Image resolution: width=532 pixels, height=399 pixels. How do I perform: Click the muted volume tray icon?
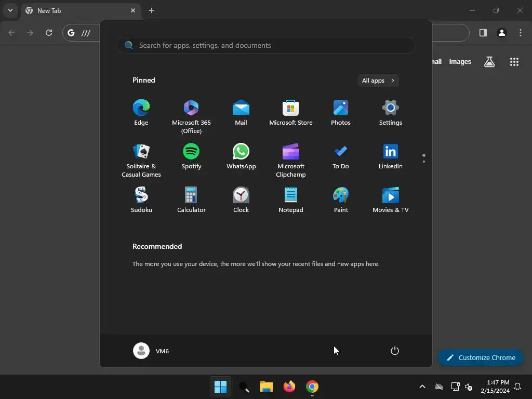coord(469,387)
